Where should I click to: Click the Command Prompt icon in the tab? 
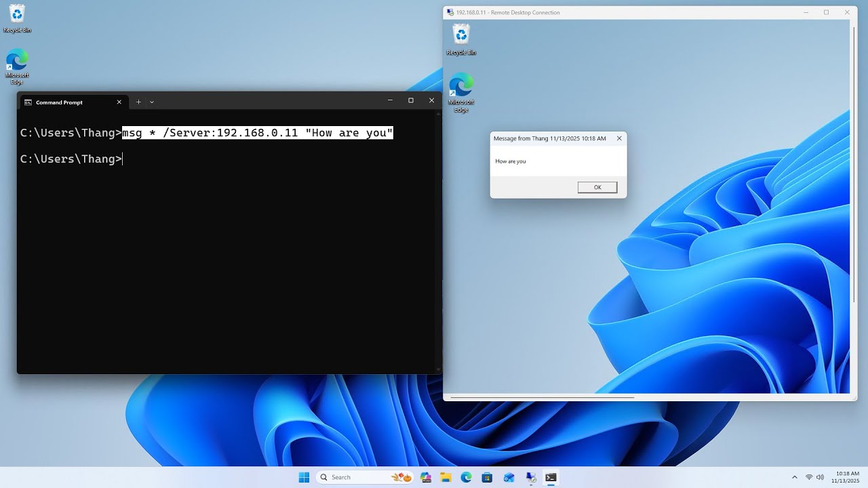(x=28, y=102)
